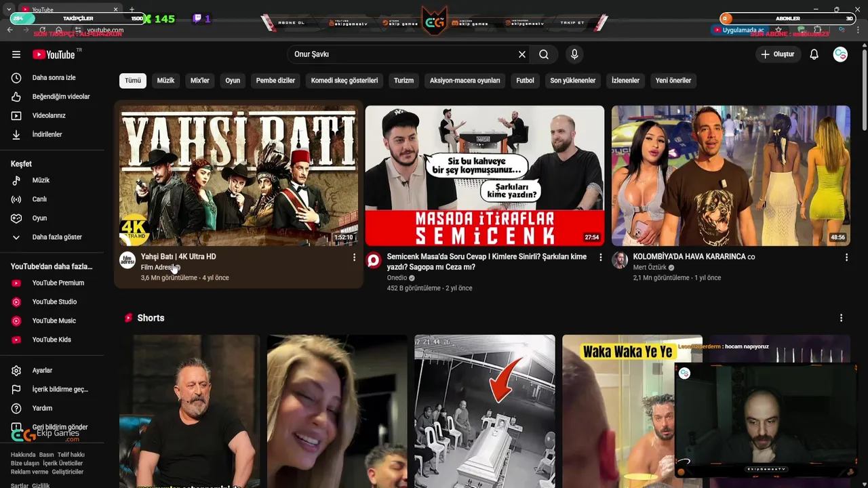Image resolution: width=868 pixels, height=488 pixels.
Task: Open the browser tab list dropdown
Action: pos(8,9)
